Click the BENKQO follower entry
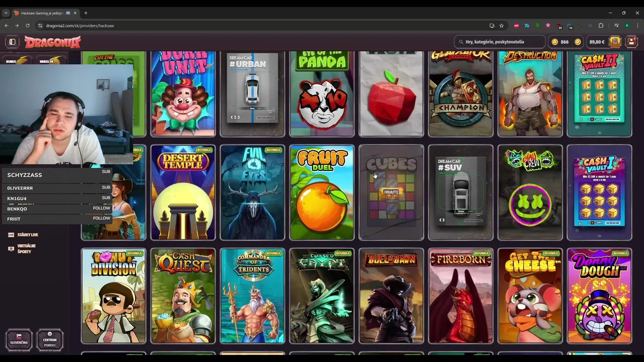The image size is (644, 362). click(x=58, y=209)
